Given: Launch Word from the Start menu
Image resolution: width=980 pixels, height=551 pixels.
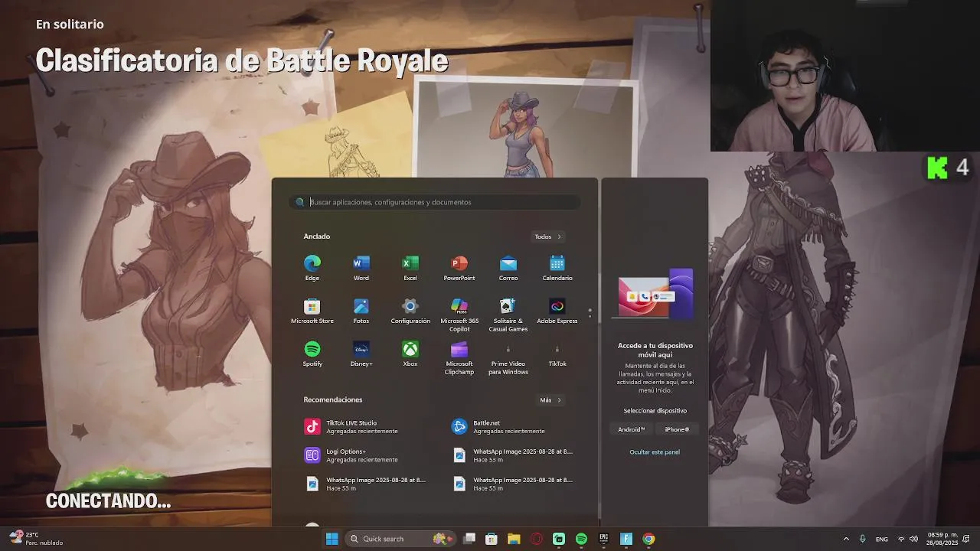Looking at the screenshot, I should tap(361, 268).
